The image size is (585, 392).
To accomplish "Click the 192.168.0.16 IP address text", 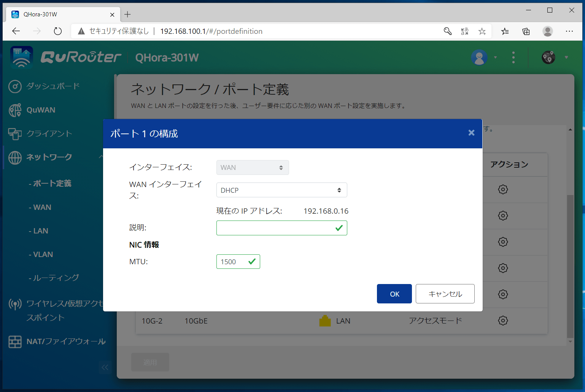I will coord(326,211).
